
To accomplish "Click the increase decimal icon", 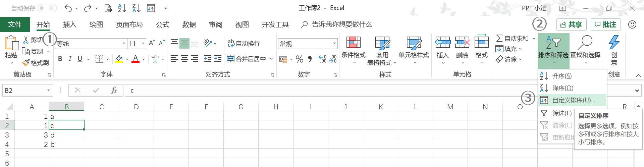I will point(322,59).
